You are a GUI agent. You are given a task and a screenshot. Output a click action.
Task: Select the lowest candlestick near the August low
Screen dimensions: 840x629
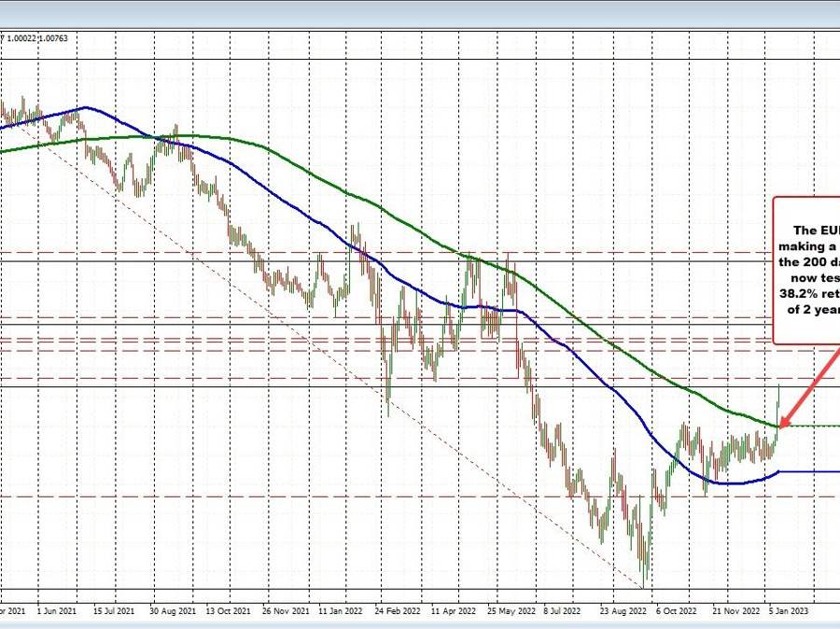pos(644,574)
